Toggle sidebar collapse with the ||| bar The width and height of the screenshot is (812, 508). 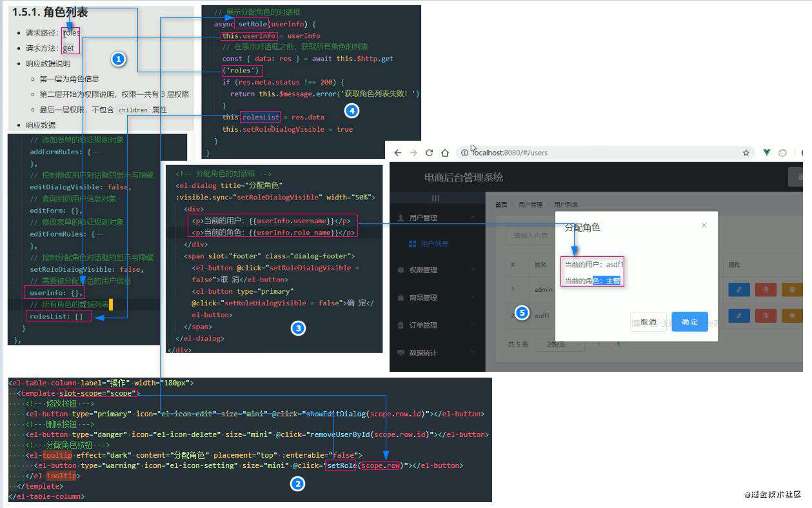(x=437, y=198)
